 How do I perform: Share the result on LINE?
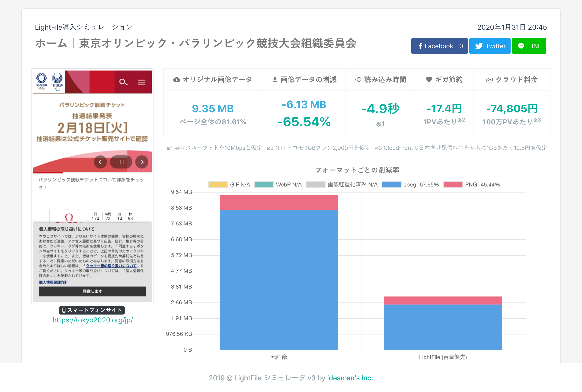pyautogui.click(x=529, y=46)
